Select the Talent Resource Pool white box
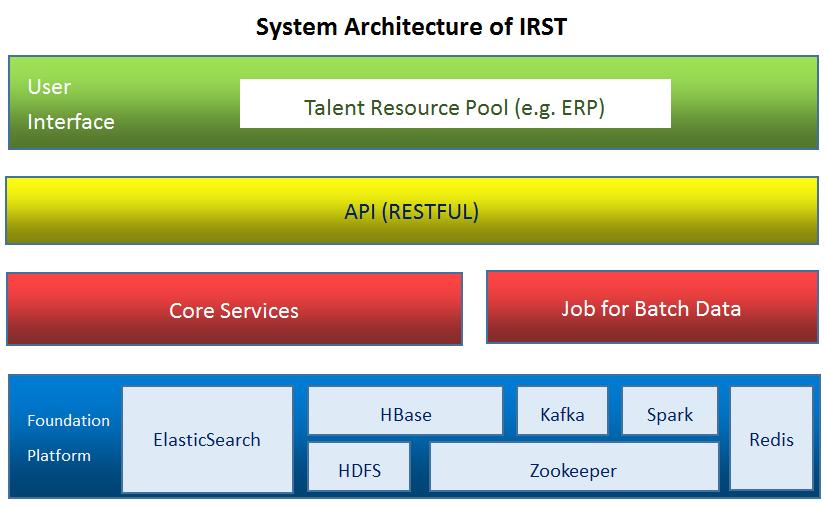Viewport: 827px width, 508px height. coord(455,104)
